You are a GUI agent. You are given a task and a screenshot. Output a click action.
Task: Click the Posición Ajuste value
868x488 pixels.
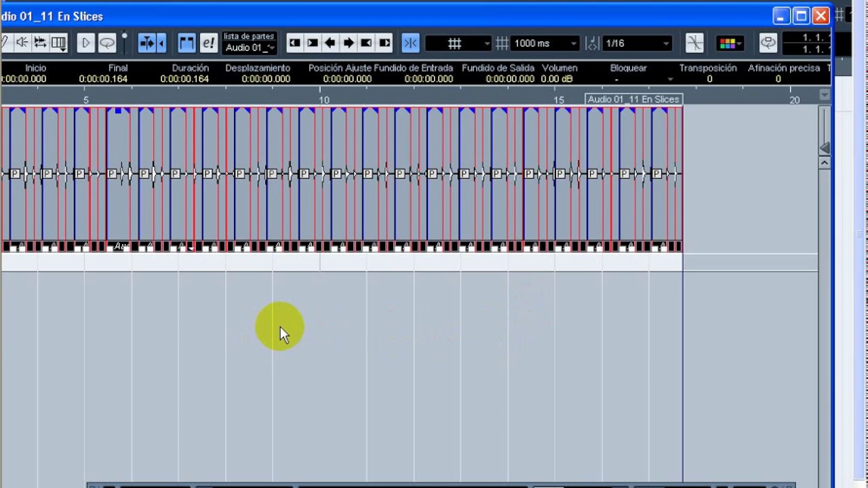click(x=347, y=79)
